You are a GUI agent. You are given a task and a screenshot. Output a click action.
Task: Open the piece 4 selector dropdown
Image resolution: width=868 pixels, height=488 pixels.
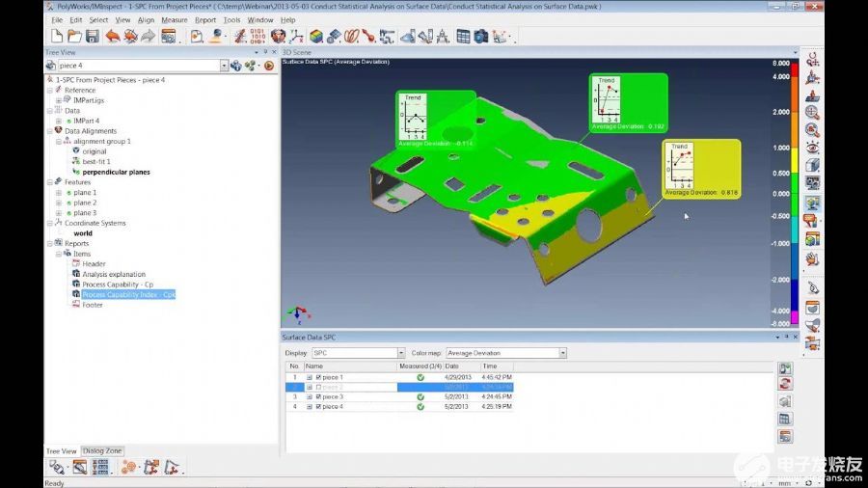[224, 66]
